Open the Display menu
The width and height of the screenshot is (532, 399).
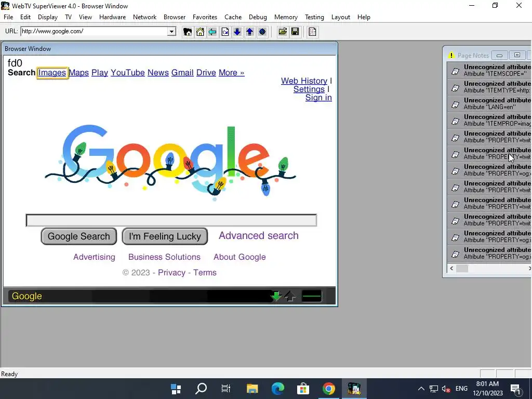(x=47, y=17)
